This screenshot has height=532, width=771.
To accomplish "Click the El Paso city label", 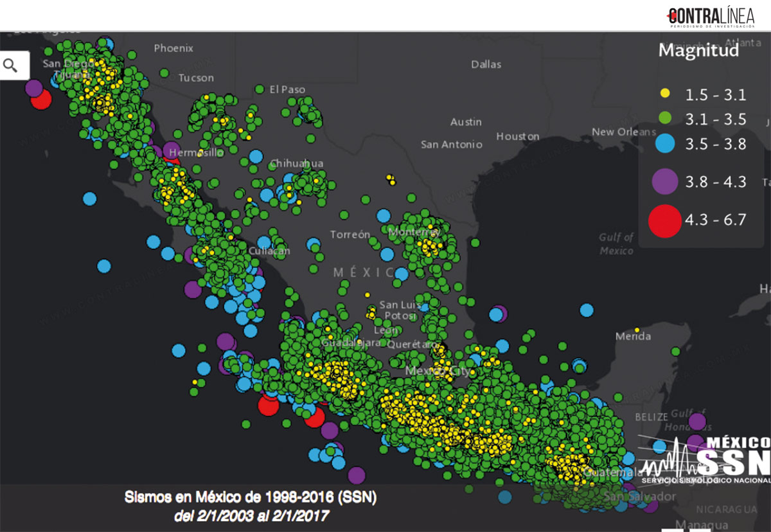I will click(x=287, y=89).
